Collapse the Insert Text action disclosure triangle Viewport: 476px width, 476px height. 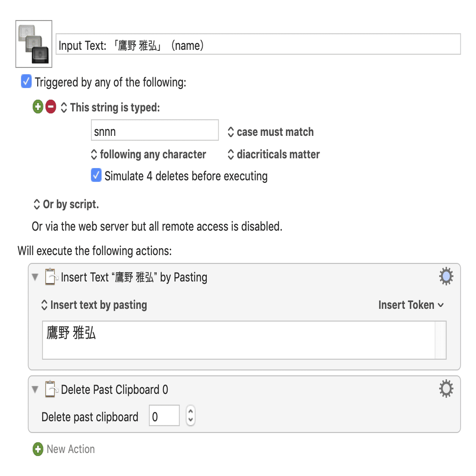click(35, 277)
